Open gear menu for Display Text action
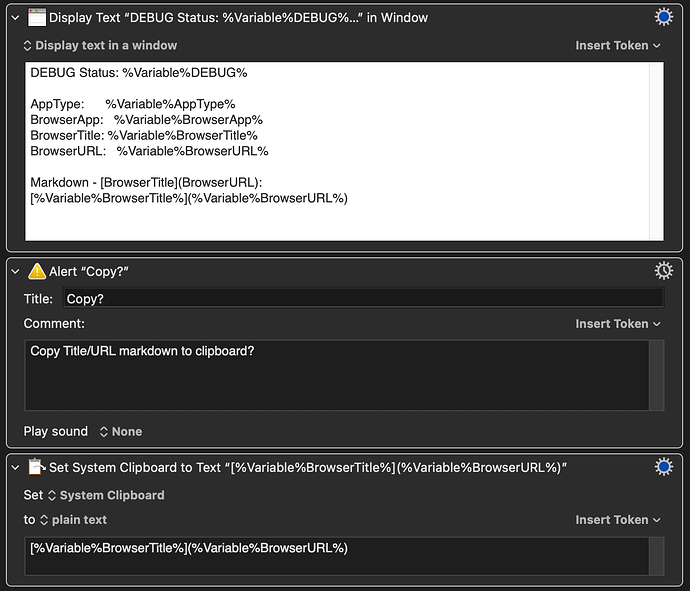Viewport: 690px width, 591px height. pos(663,17)
